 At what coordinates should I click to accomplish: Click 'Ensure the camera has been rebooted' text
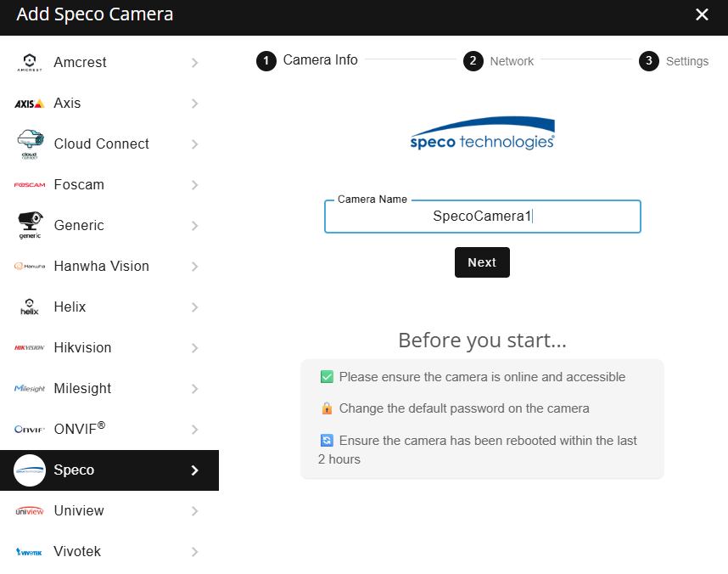point(478,450)
